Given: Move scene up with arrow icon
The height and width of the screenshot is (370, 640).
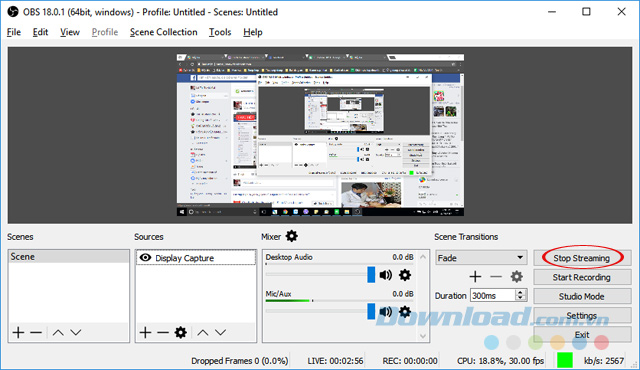Looking at the screenshot, I should (58, 332).
